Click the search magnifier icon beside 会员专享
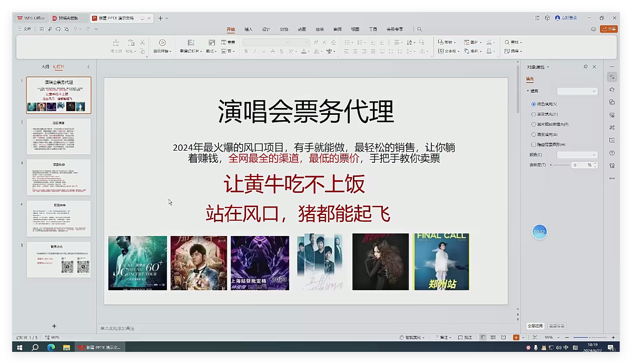The image size is (632, 364). 420,29
